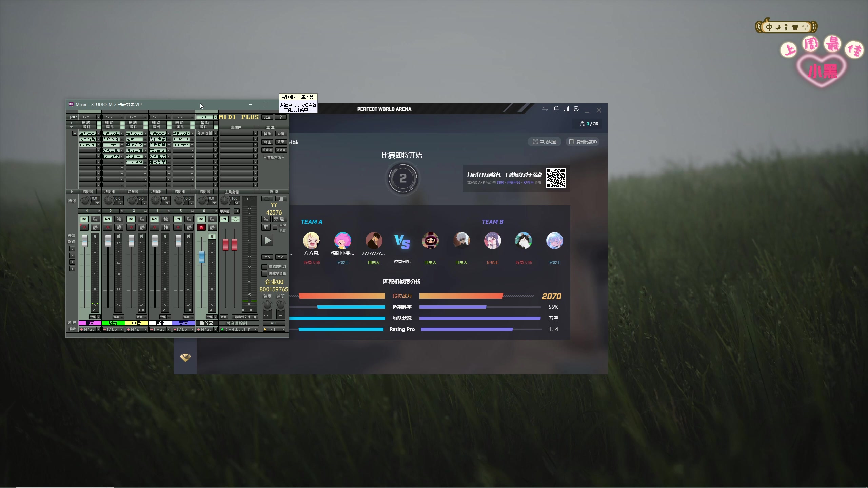Click the 独奏 solo level knob
Screen dimensions: 868x488
(x=268, y=305)
